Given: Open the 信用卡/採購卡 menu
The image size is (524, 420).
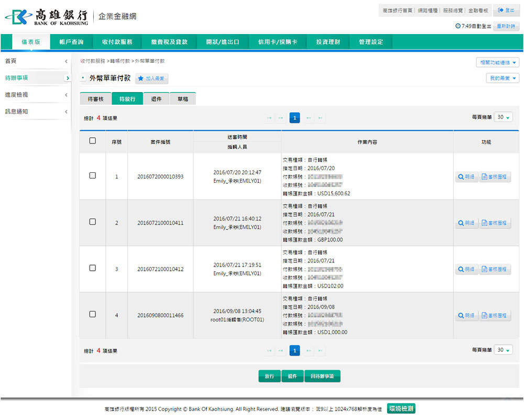Looking at the screenshot, I should pos(278,42).
